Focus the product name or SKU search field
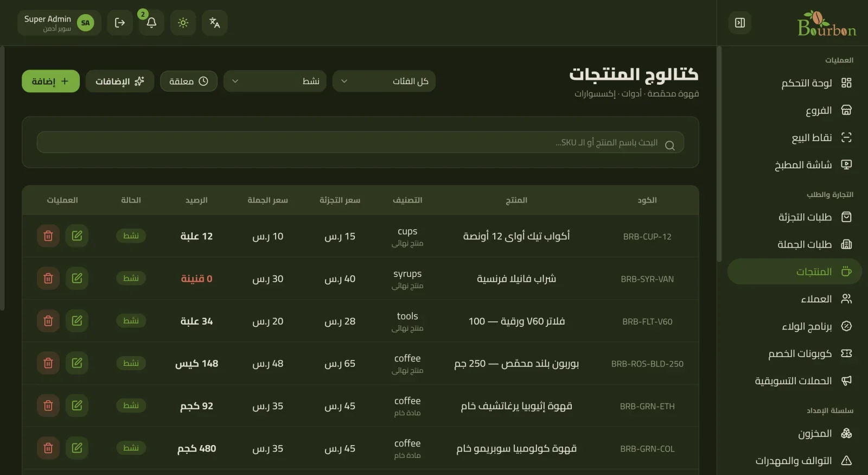The image size is (868, 475). coord(360,142)
